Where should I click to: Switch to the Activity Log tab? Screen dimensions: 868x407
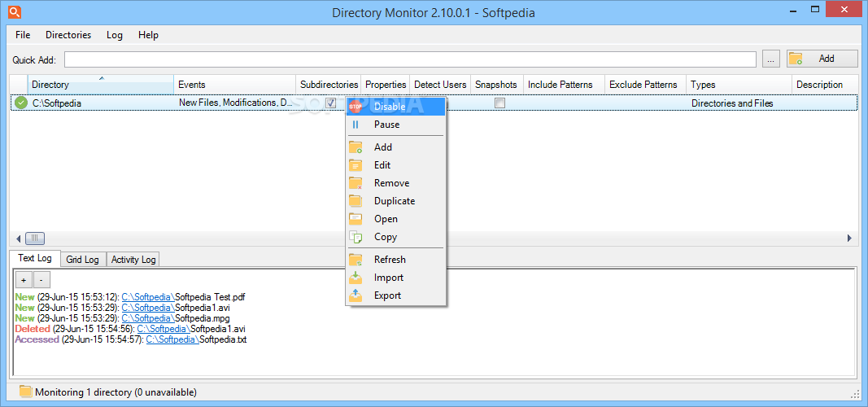tap(133, 259)
